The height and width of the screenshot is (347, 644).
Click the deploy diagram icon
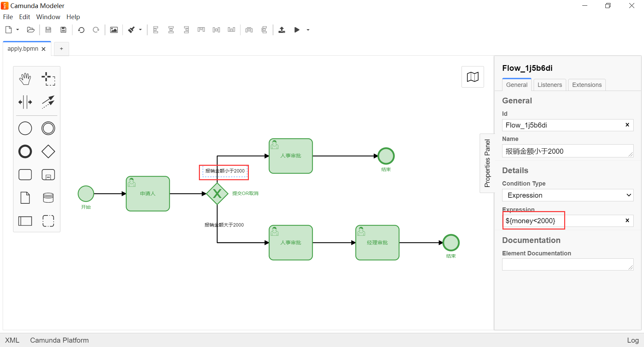coord(282,30)
